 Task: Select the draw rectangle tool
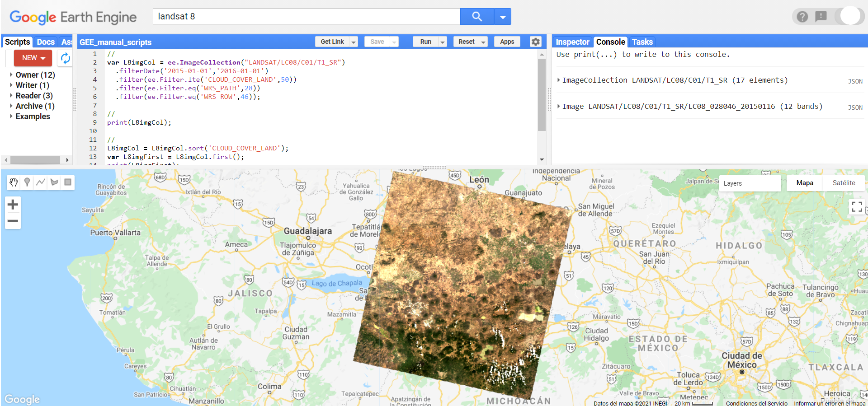coord(68,182)
